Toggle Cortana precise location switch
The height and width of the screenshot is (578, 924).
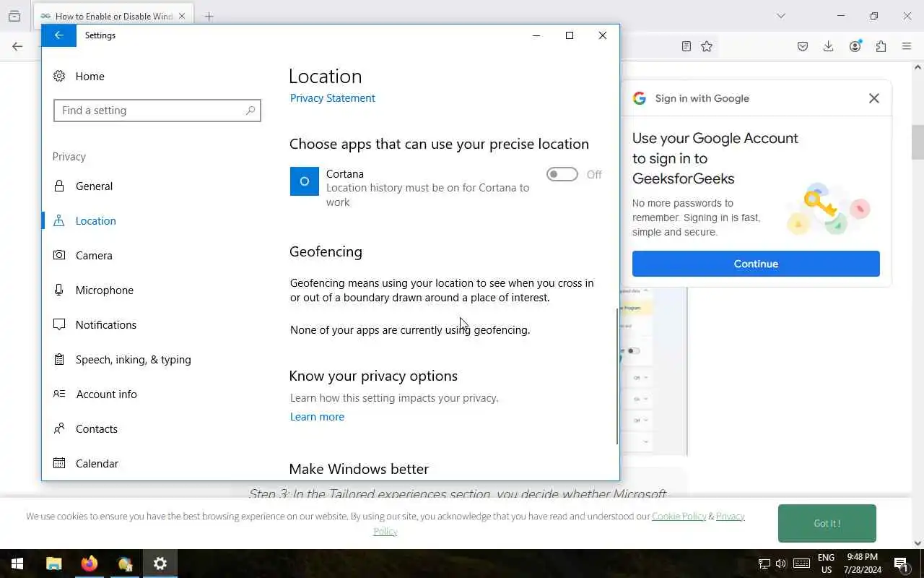[x=562, y=174]
